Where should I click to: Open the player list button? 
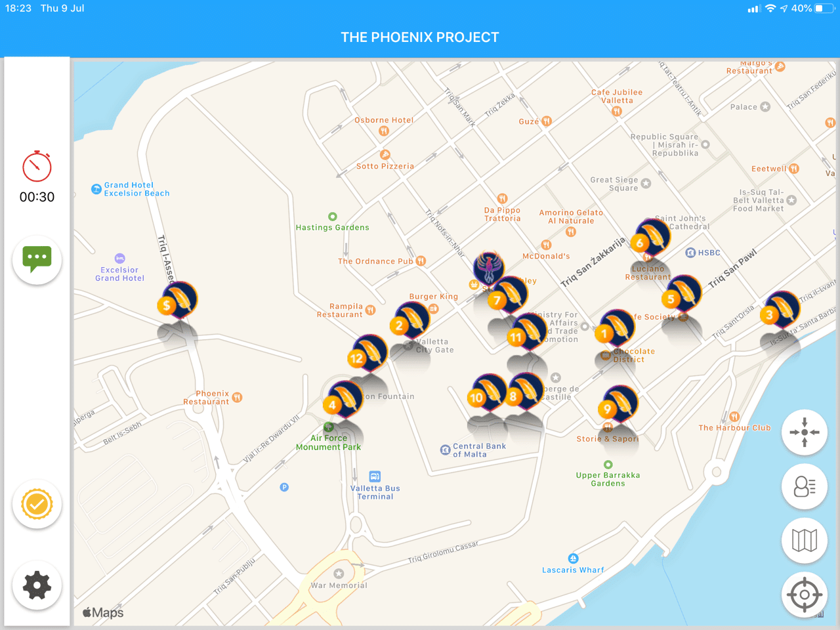tap(804, 486)
